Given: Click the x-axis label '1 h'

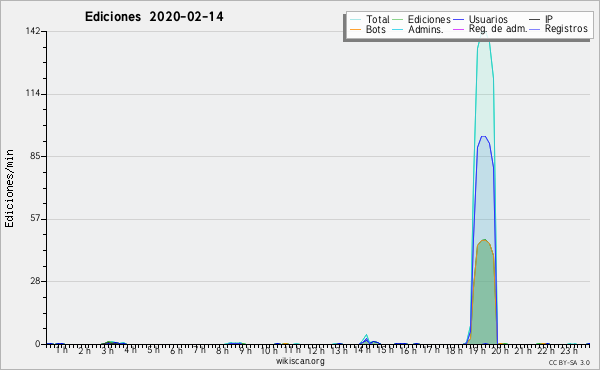Looking at the screenshot, I should 62,350.
